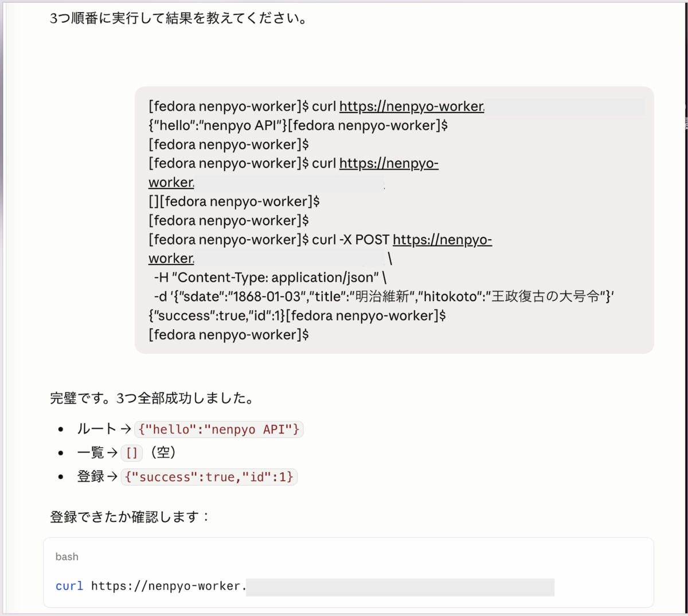Click the worker. link above the [] output

(x=171, y=182)
